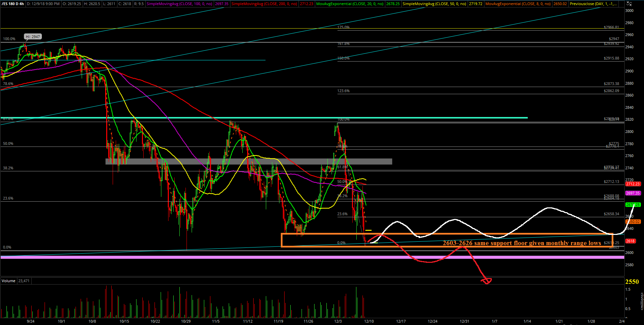Click header value 2650.02 beside EMA 8 label
This screenshot has height=325, width=644.
point(560,4)
